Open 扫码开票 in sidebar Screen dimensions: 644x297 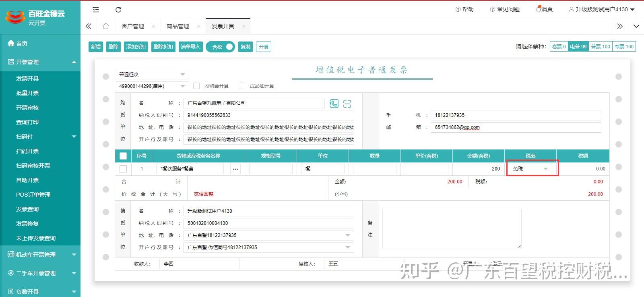(27, 151)
